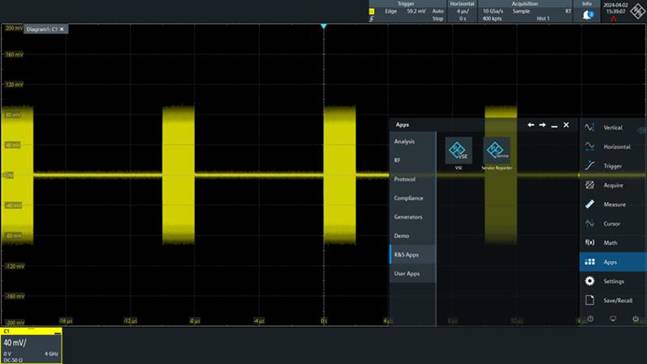Viewport: 647px width, 364px height.
Task: Open the Math f(x) menu
Action: point(612,243)
